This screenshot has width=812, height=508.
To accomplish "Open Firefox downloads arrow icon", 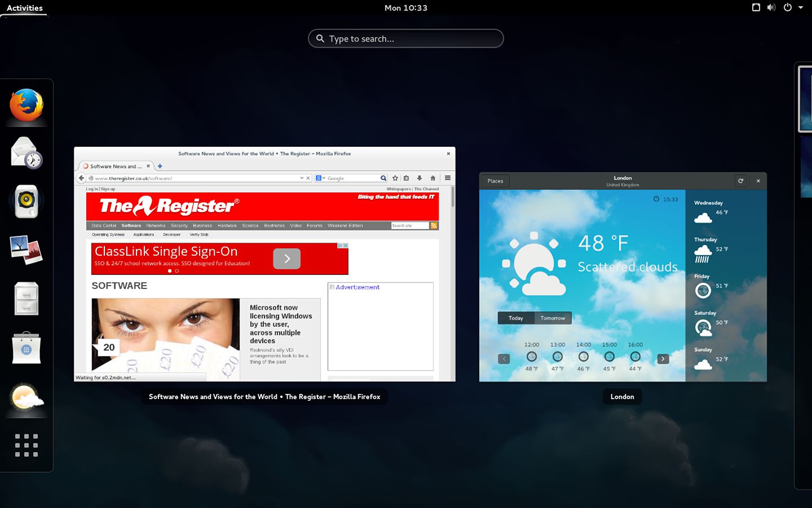I will coord(419,178).
